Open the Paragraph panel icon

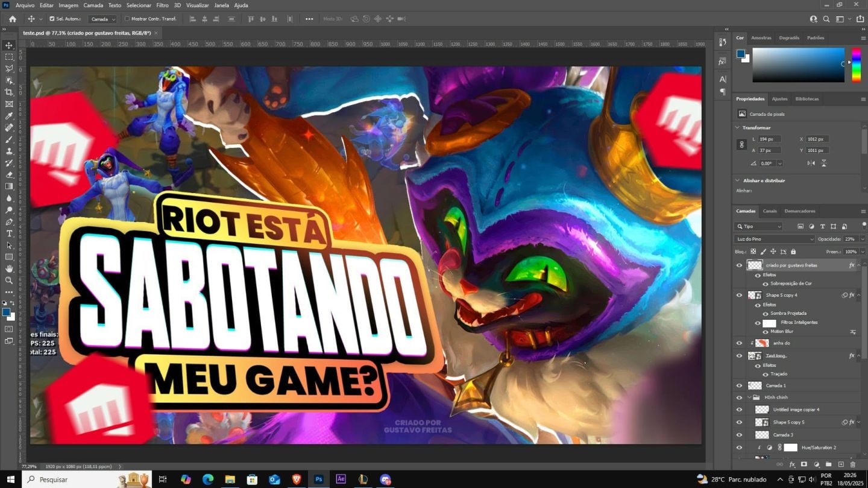(x=722, y=92)
